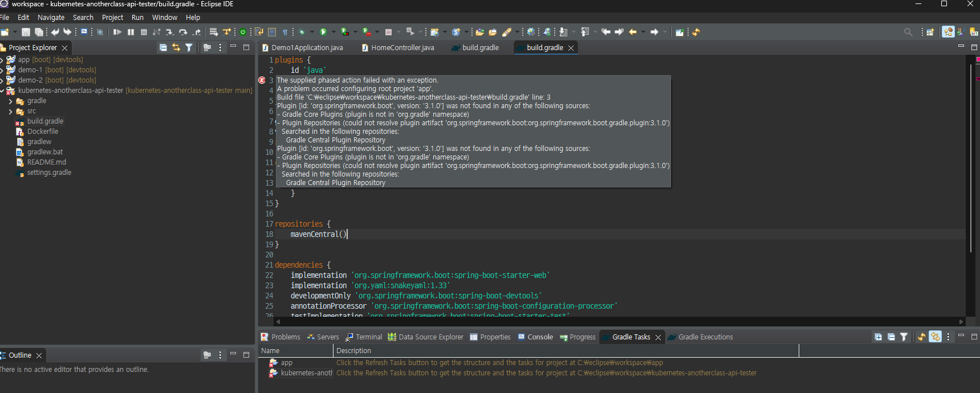Toggle Skip All Breakpoints icon
This screenshot has height=393, width=980.
pyautogui.click(x=100, y=32)
